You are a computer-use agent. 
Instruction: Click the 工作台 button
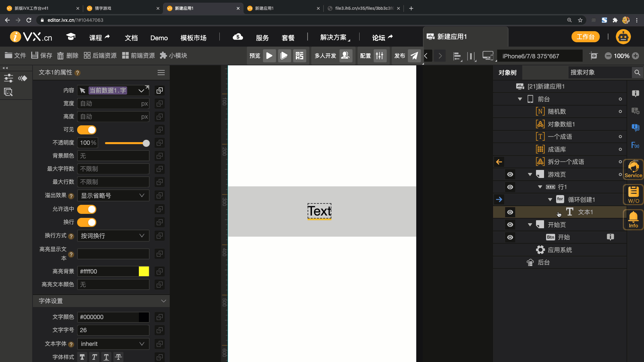[585, 37]
